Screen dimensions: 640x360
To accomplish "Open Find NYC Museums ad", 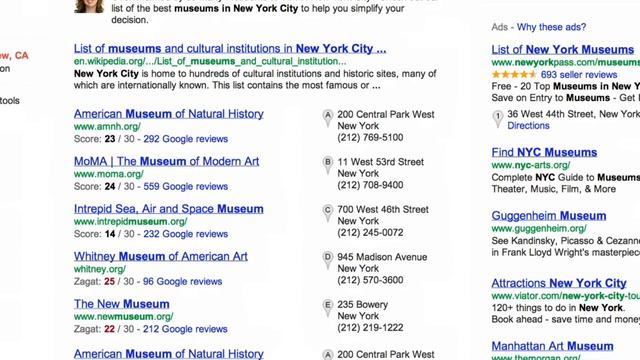I will pyautogui.click(x=544, y=152).
